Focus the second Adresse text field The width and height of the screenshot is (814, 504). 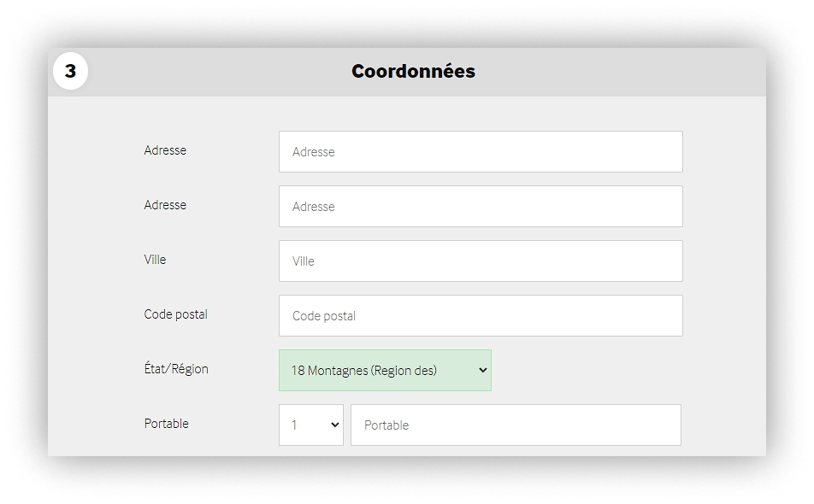(x=480, y=206)
